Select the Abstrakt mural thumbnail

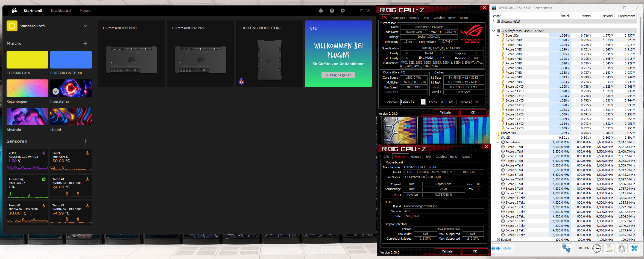(x=27, y=117)
